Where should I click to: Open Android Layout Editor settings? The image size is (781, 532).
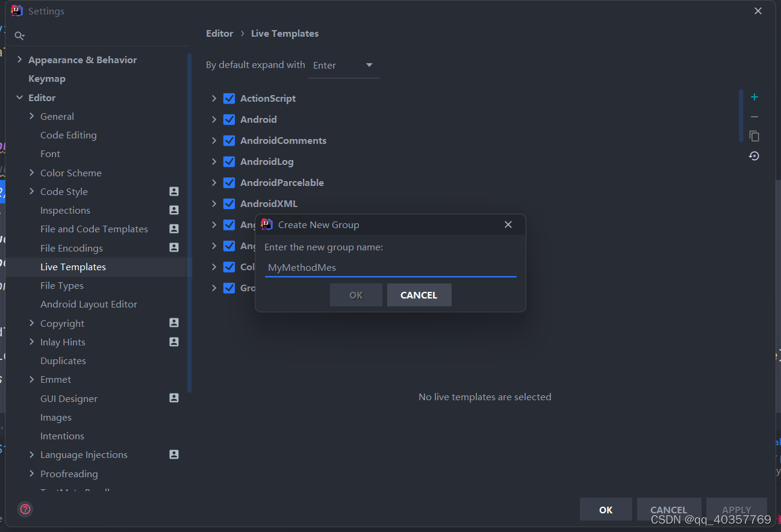[x=89, y=304]
